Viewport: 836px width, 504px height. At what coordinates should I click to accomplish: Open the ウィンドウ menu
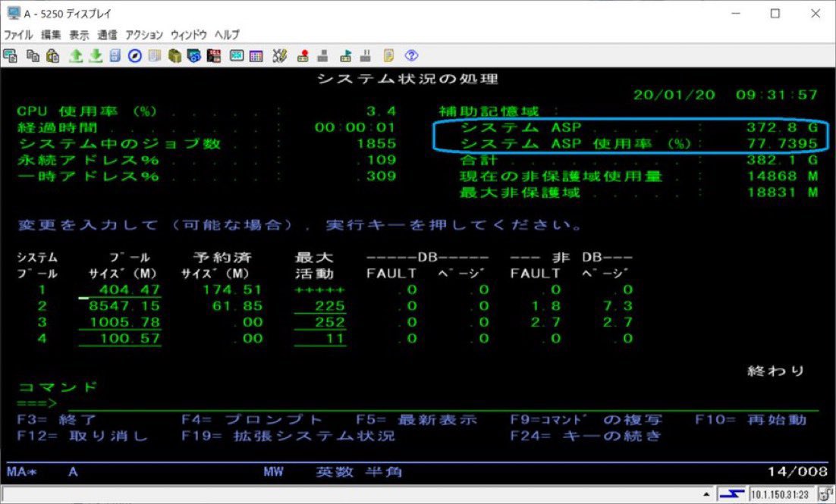[x=189, y=35]
